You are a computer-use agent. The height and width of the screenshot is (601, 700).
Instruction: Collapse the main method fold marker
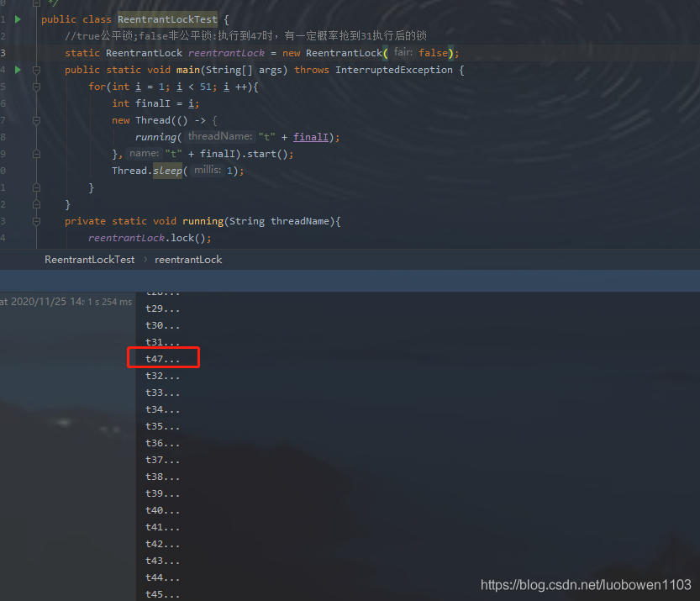point(37,70)
